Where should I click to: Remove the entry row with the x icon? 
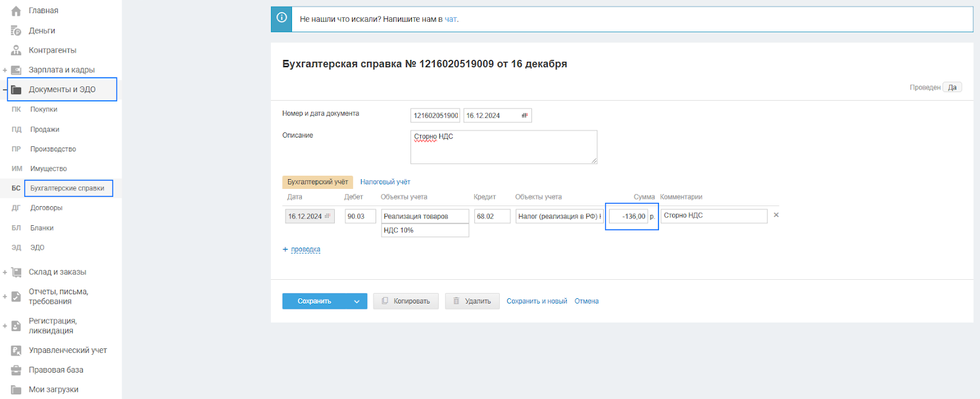(775, 215)
